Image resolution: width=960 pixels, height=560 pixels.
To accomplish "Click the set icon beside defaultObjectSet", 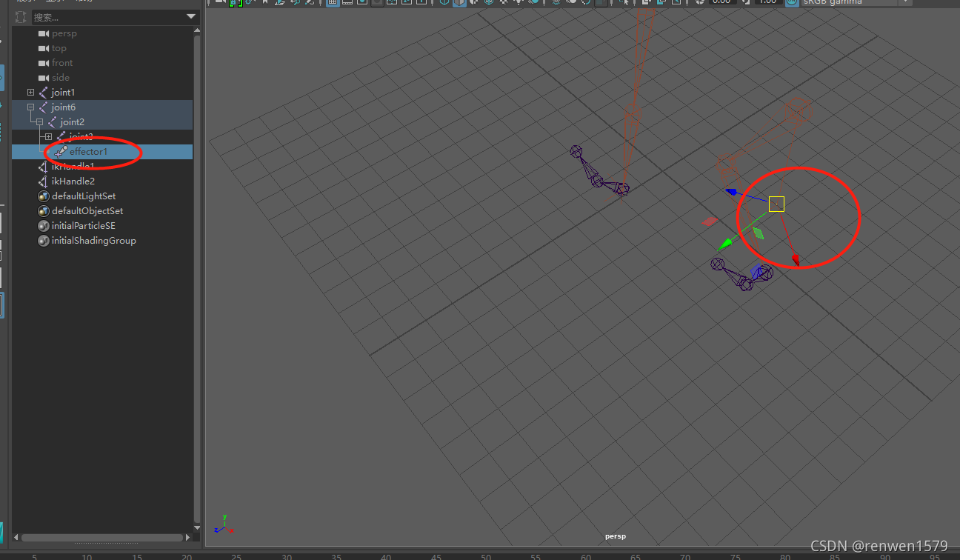I will (44, 211).
